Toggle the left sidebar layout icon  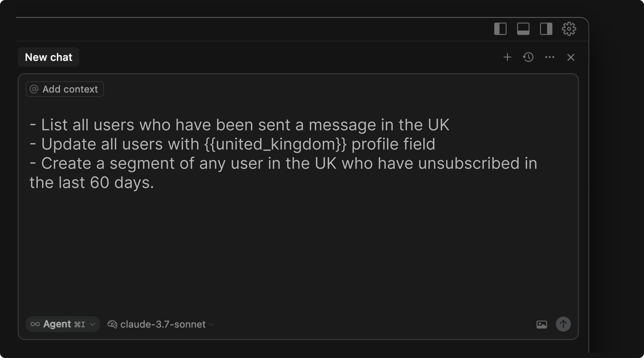click(500, 29)
